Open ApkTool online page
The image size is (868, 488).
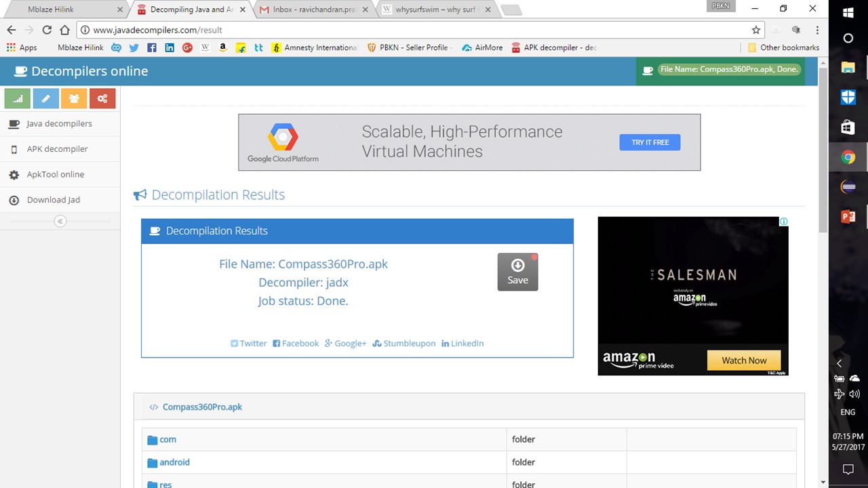56,174
